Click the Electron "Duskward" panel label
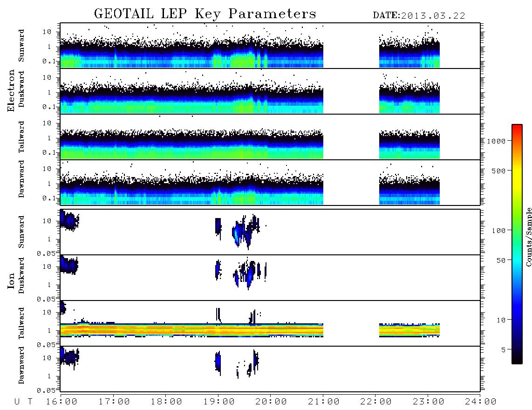 pos(21,89)
